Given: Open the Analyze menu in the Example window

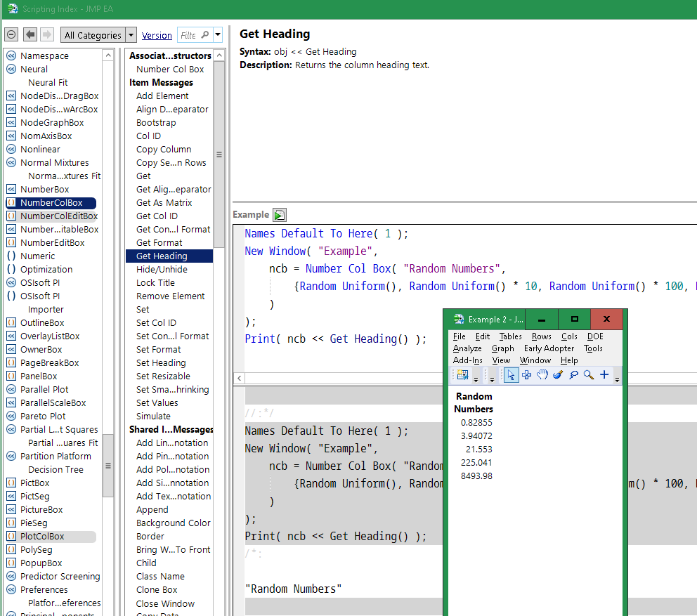Looking at the screenshot, I should [x=467, y=348].
